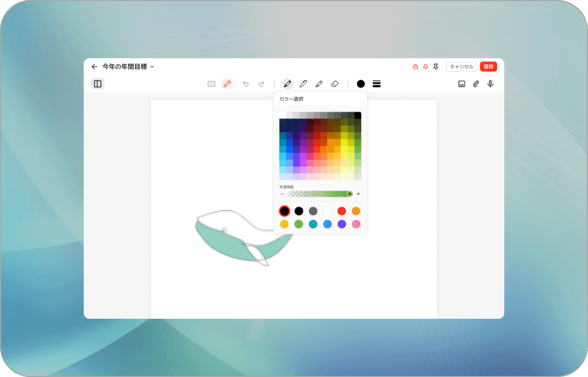The width and height of the screenshot is (588, 377).
Task: Click the 今年の年間目標 note title
Action: tap(125, 66)
